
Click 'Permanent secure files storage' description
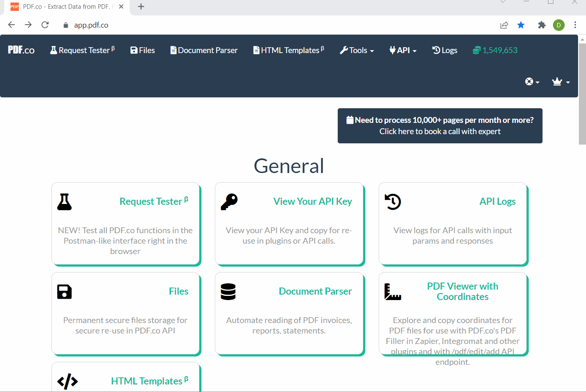click(x=125, y=326)
